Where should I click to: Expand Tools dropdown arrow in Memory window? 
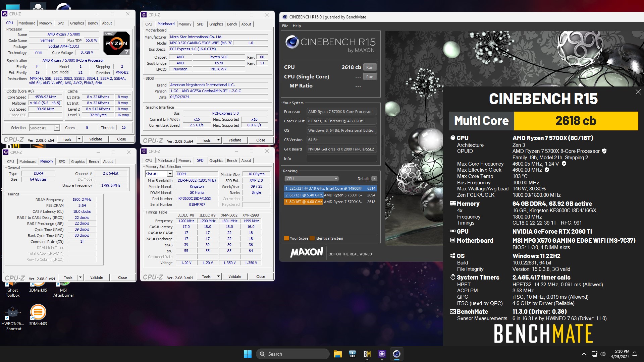(x=80, y=278)
